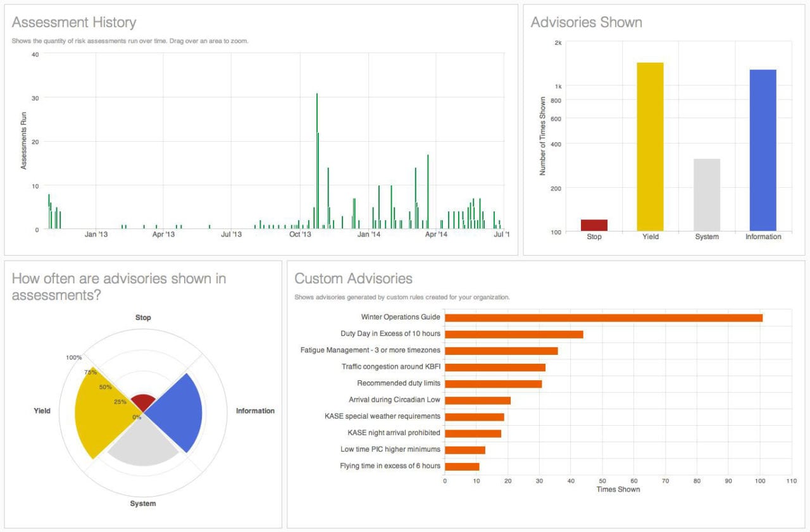810x532 pixels.
Task: Click the 'Low time PIC higher minimums' label
Action: (390, 449)
